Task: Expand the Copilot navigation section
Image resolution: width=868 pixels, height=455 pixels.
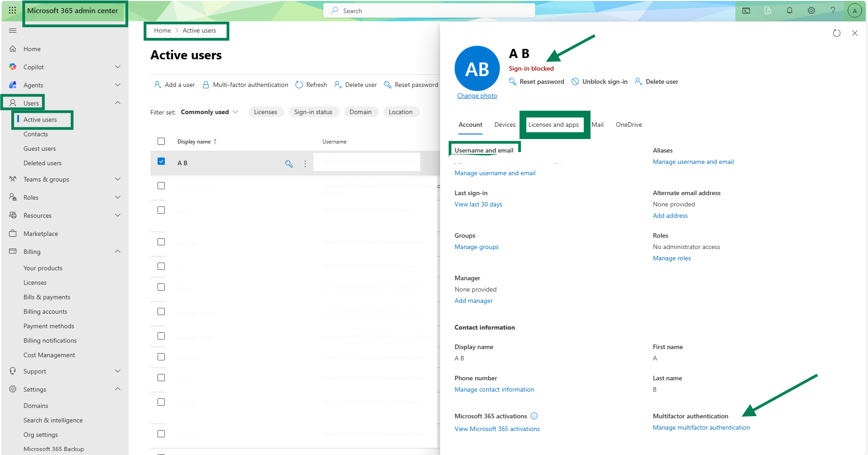Action: tap(118, 67)
